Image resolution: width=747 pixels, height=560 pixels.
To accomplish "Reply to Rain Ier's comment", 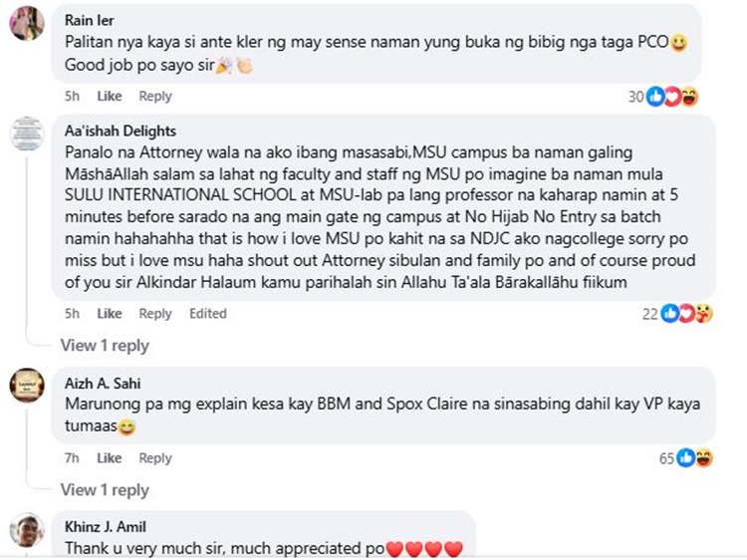I will coord(154,97).
